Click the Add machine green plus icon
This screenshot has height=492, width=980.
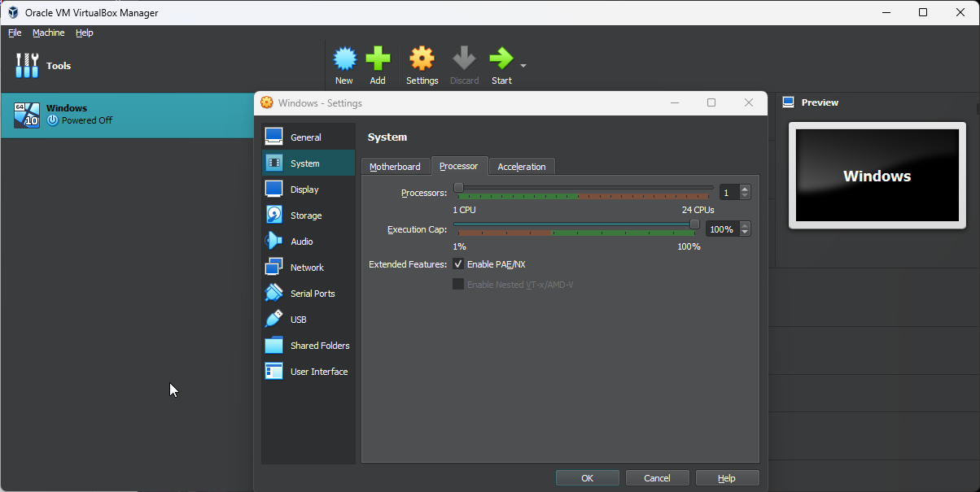click(x=378, y=59)
